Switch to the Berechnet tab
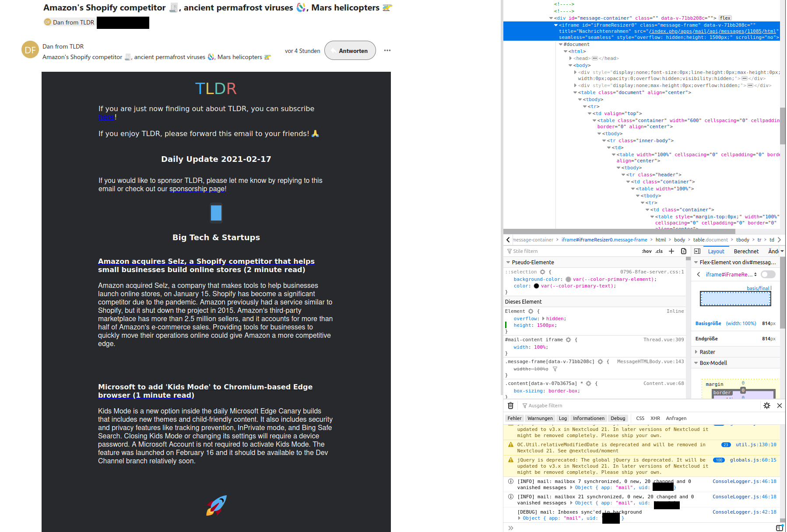The width and height of the screenshot is (787, 532). (746, 251)
